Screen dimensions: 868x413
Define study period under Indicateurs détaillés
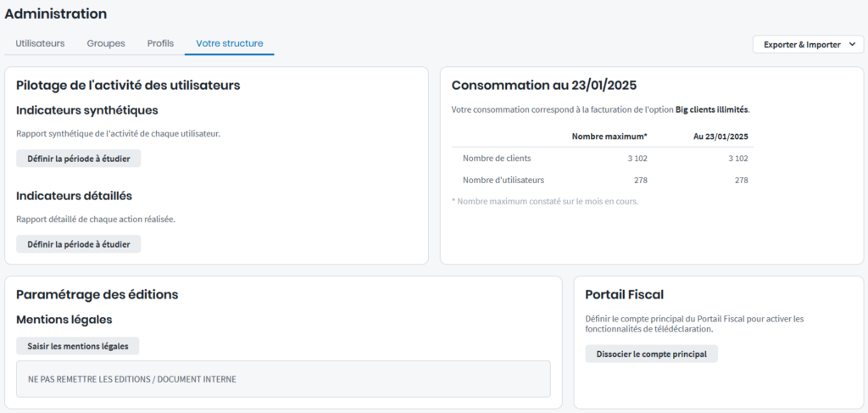click(78, 244)
